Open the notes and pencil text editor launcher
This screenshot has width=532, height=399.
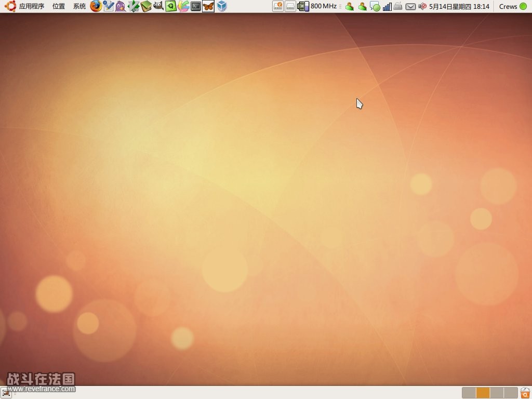(x=109, y=6)
